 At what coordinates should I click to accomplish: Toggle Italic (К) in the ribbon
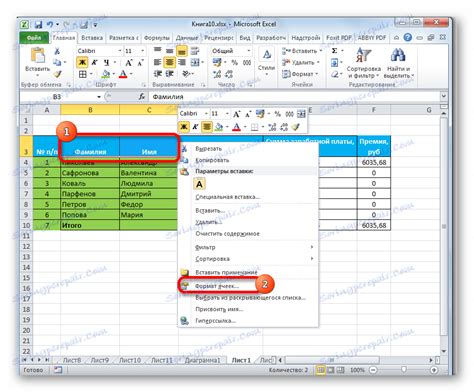click(x=94, y=62)
